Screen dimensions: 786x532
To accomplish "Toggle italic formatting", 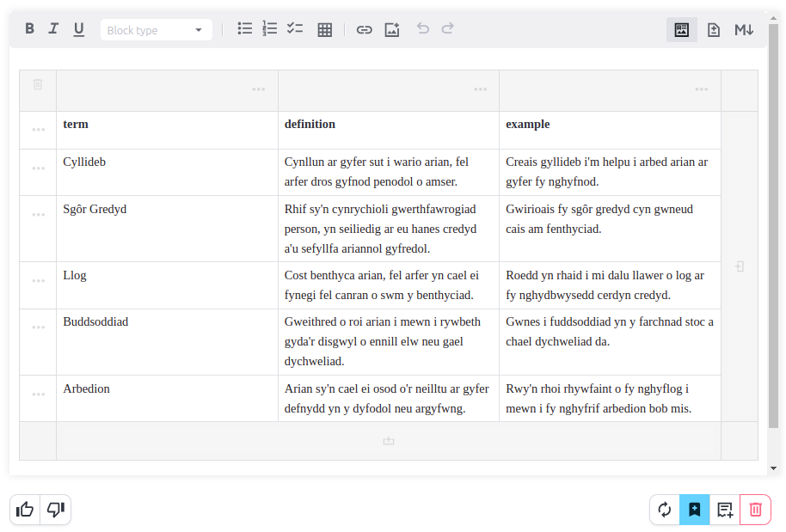I will [53, 29].
